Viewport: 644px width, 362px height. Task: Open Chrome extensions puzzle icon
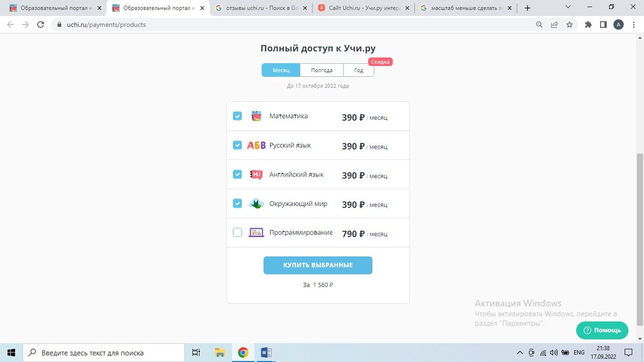pos(588,25)
